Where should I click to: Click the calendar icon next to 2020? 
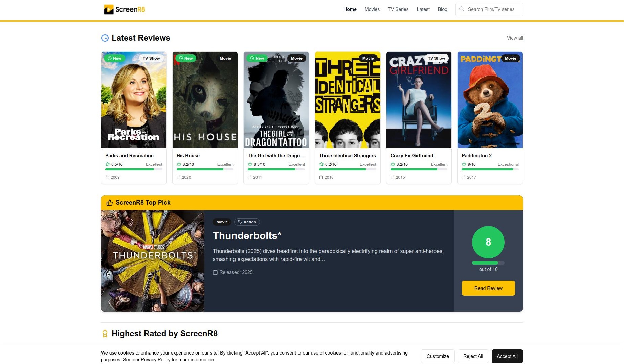click(179, 177)
